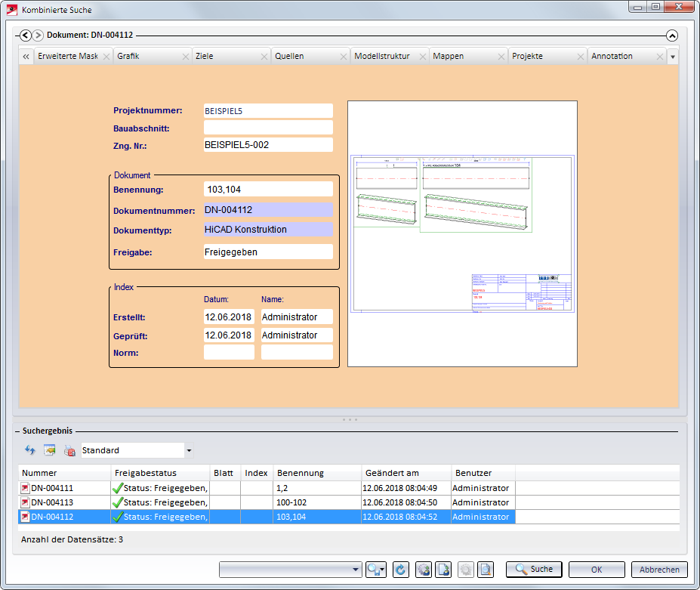This screenshot has height=590, width=700.
Task: Click the drawing preview thumbnail
Action: [462, 234]
